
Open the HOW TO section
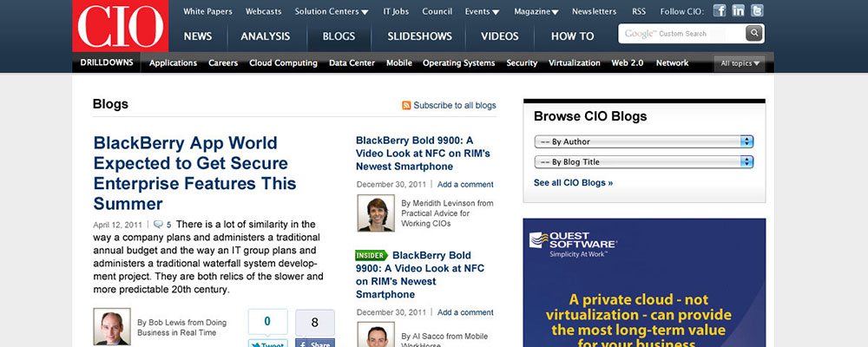572,36
